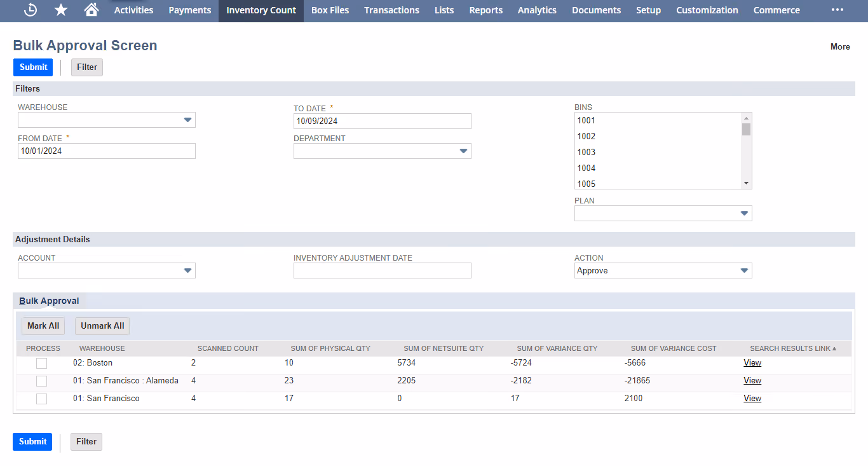
Task: Open the Payments menu
Action: tap(190, 10)
